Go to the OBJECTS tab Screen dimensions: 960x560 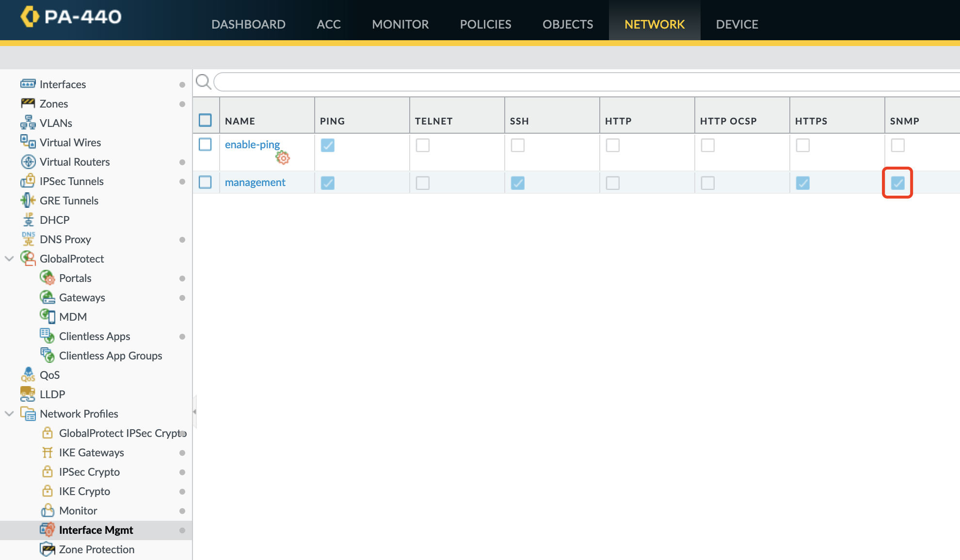click(568, 24)
